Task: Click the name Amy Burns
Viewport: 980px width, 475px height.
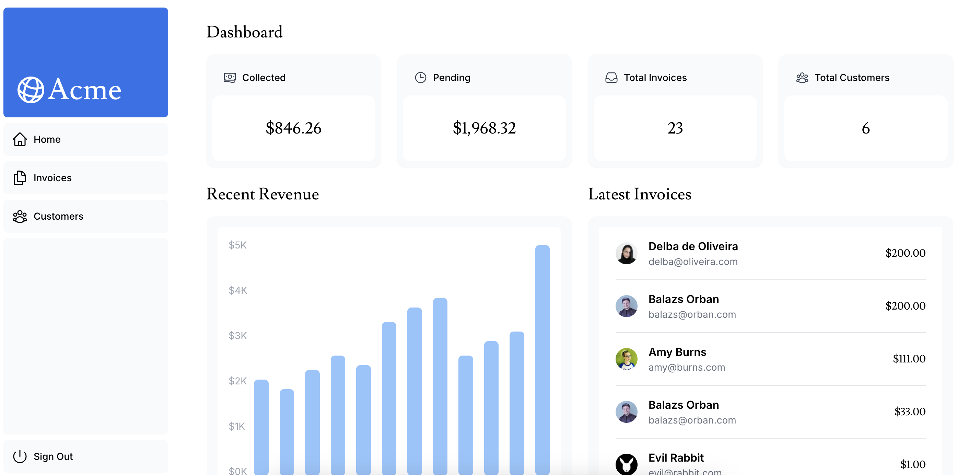Action: pos(678,352)
